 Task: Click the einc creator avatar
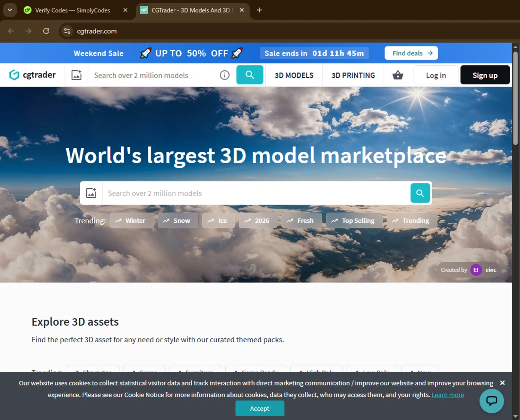476,270
